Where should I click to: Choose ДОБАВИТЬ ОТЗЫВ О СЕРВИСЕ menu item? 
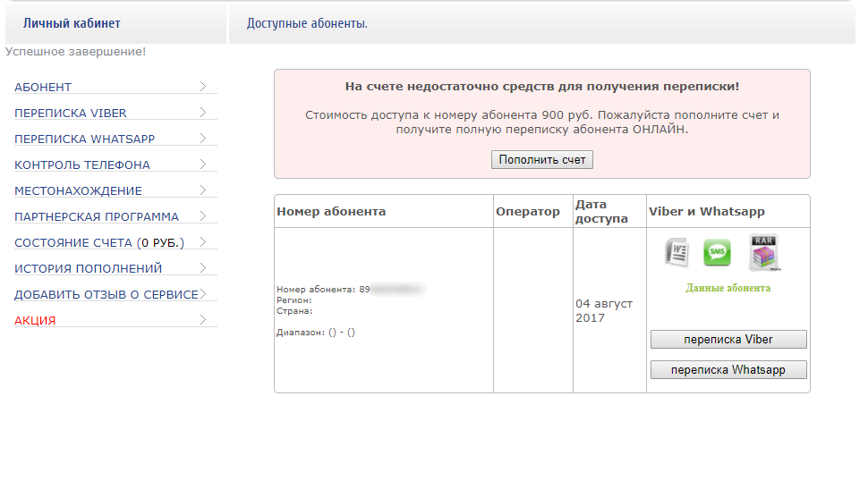[x=106, y=295]
